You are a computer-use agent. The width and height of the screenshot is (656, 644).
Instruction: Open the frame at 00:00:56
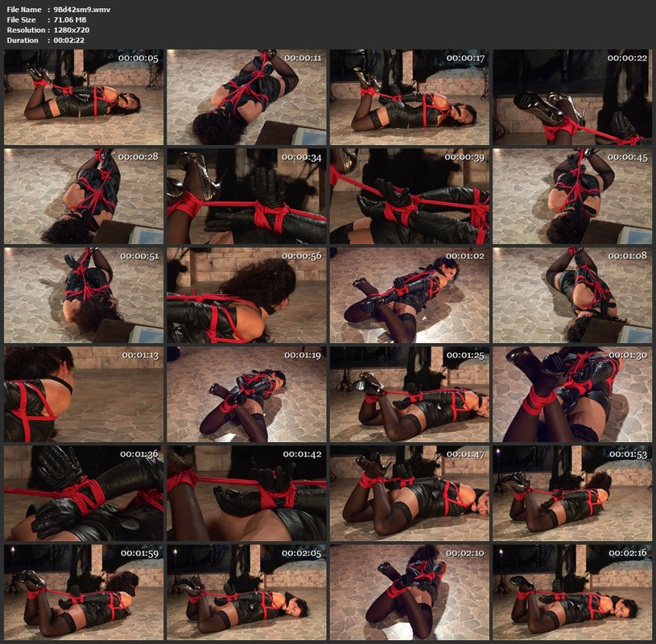tap(246, 295)
